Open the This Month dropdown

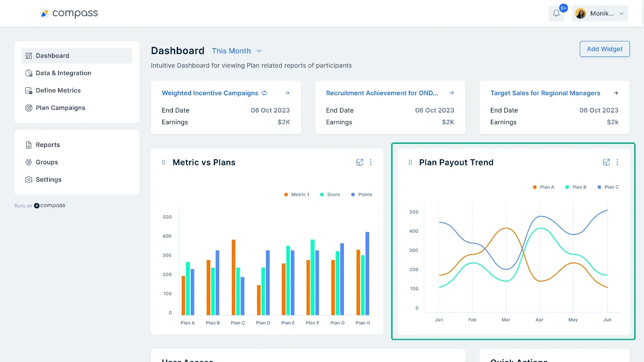pos(236,51)
